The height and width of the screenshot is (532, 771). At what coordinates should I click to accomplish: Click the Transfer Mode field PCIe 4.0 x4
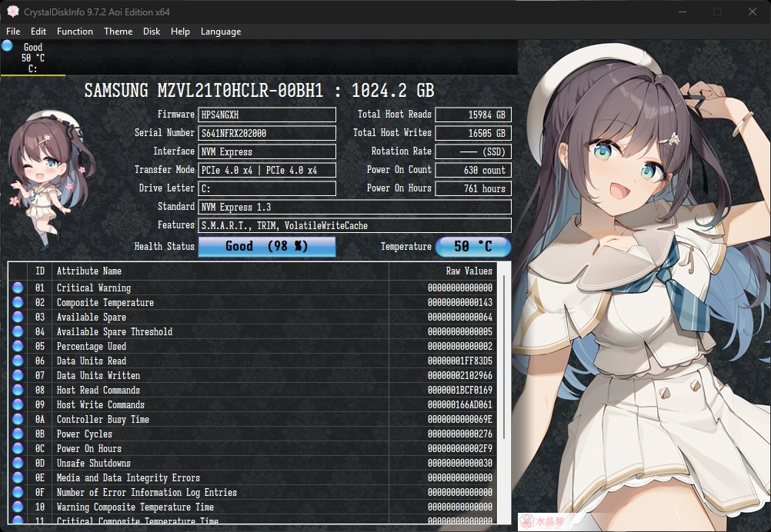(x=267, y=170)
